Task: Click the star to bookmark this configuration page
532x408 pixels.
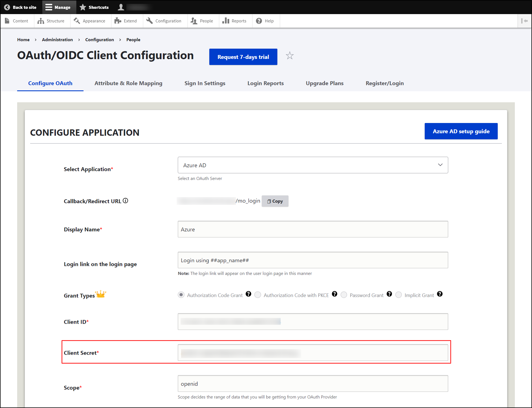Action: tap(290, 56)
